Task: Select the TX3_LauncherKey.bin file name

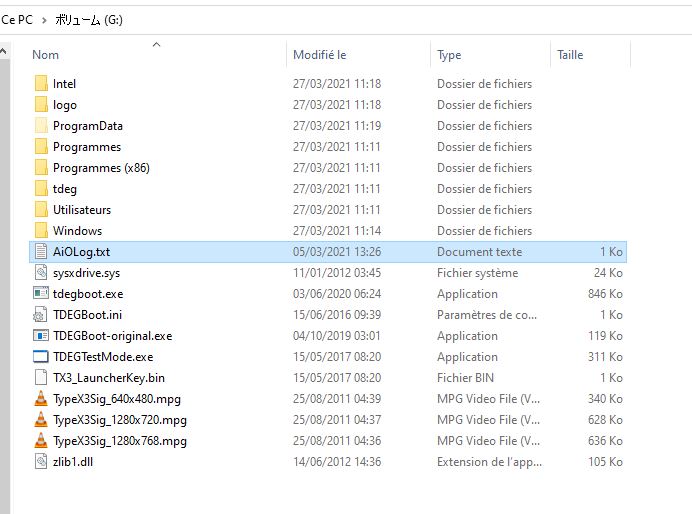Action: coord(109,378)
